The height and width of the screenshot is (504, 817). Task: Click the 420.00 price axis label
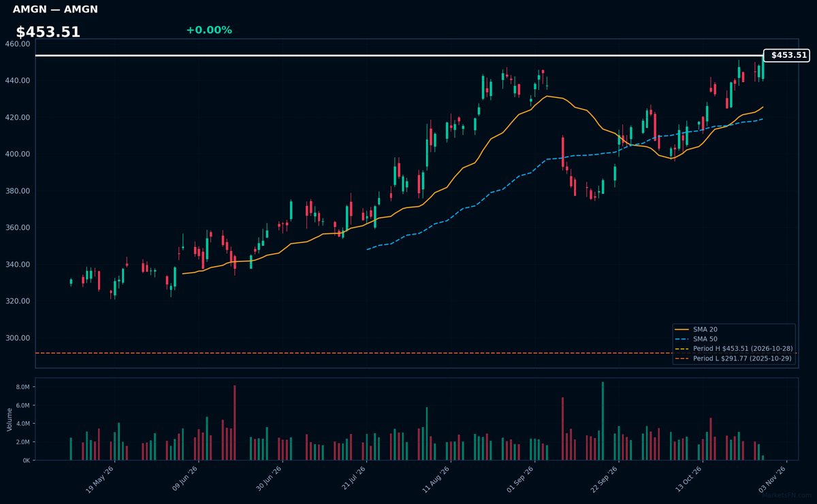(17, 117)
